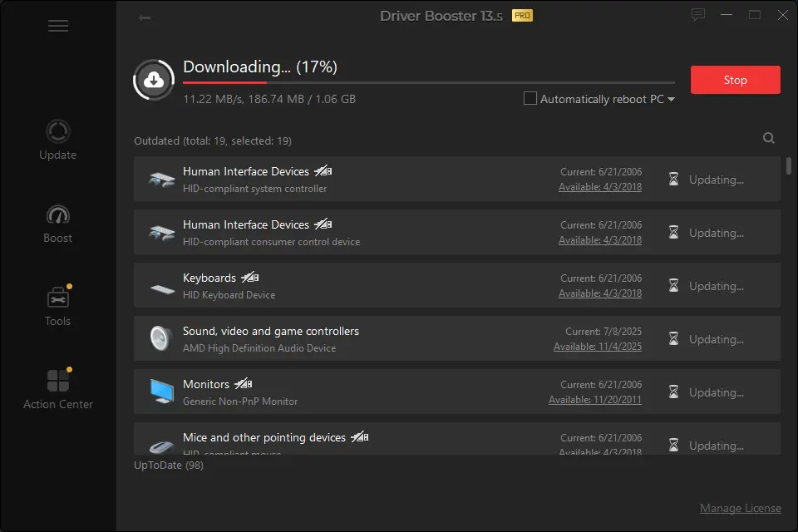
Task: Click the Generic Non-PnP Monitor icon
Action: 162,392
